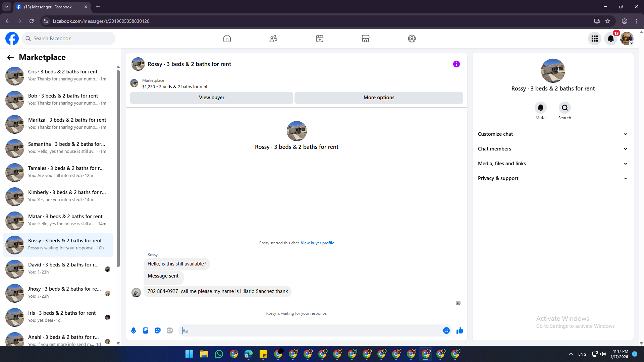Image resolution: width=644 pixels, height=362 pixels.
Task: Open the GIF picker icon
Action: 170,330
